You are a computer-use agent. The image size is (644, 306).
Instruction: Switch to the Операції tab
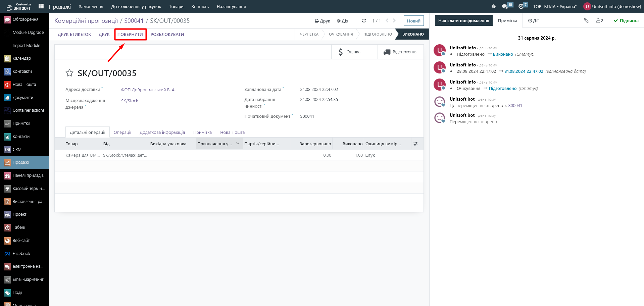122,133
